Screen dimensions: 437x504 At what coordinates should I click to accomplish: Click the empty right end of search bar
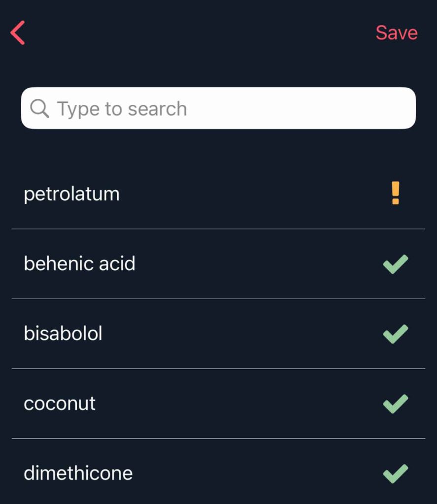click(374, 108)
